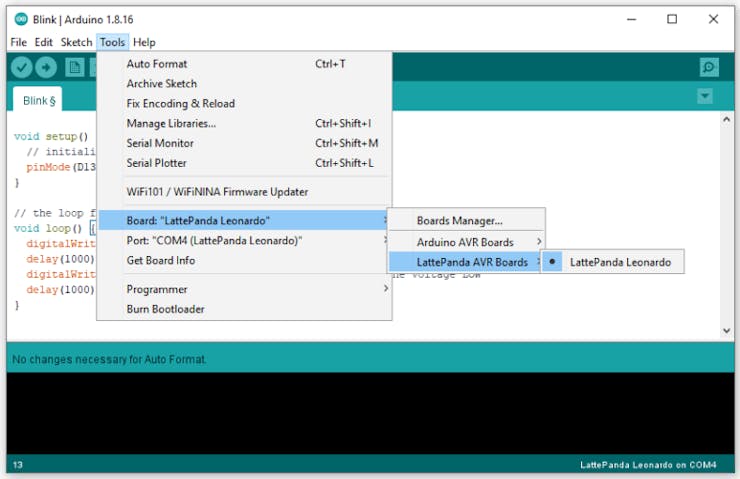Expand the Board: LattePanda Leonardo submenu
Viewport: 740px width, 479px height.
point(244,220)
